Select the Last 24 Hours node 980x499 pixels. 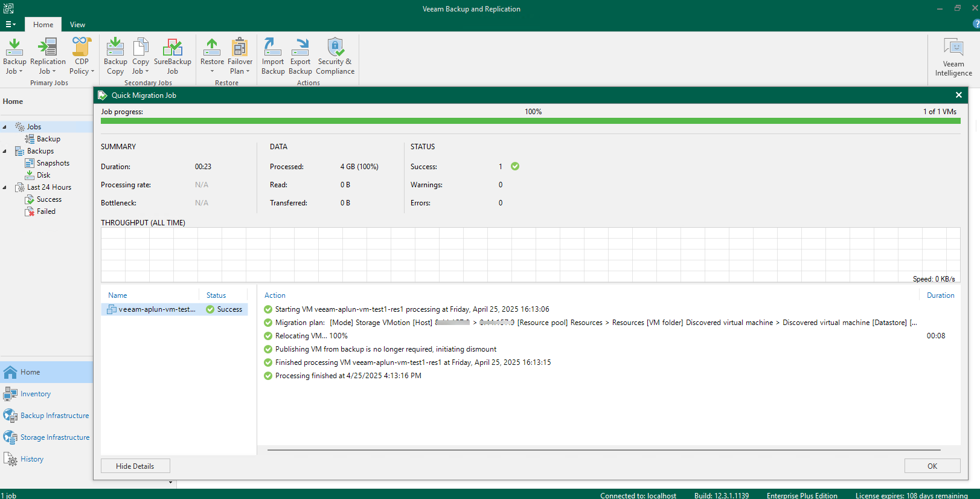[49, 187]
